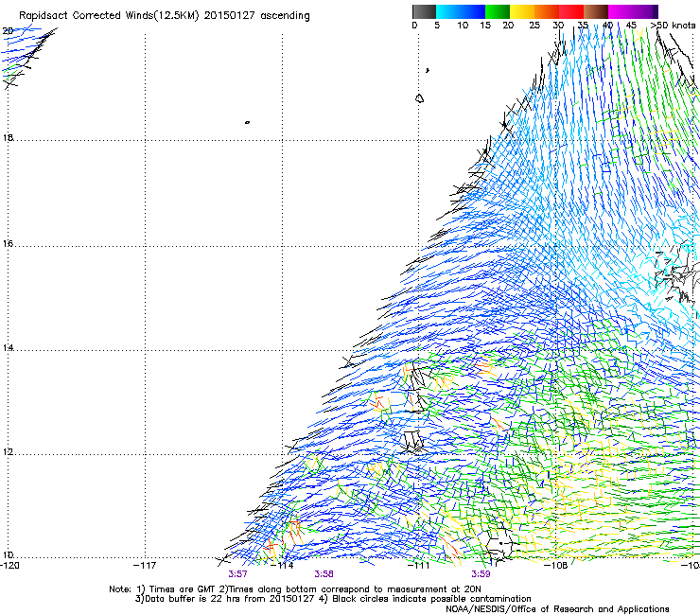Click the legend label '10'
Image resolution: width=700 pixels, height=615 pixels.
[463, 26]
